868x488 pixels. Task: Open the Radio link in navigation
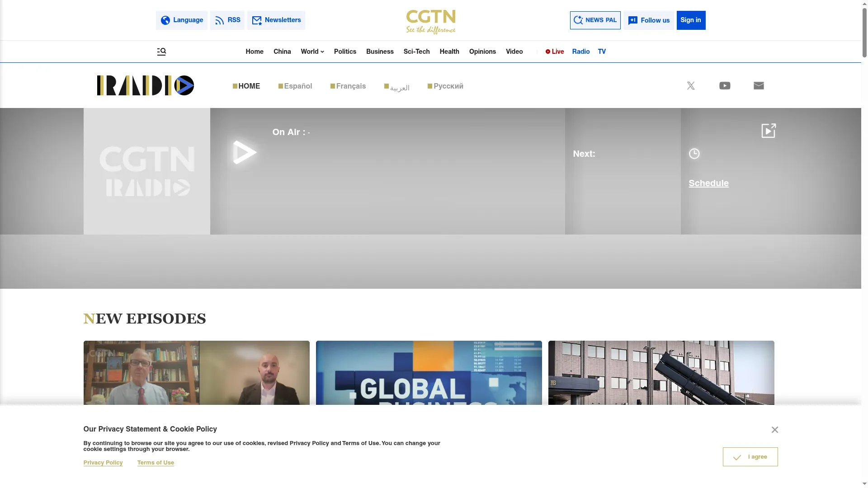click(x=581, y=52)
